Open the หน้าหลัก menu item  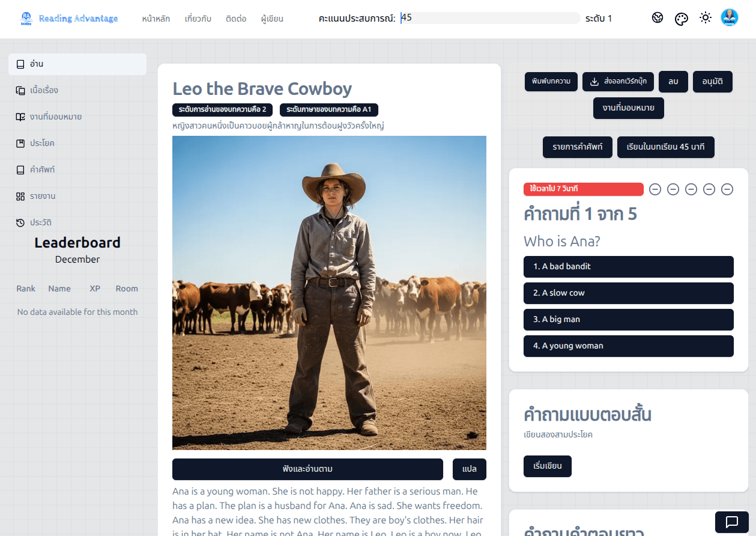pos(156,19)
